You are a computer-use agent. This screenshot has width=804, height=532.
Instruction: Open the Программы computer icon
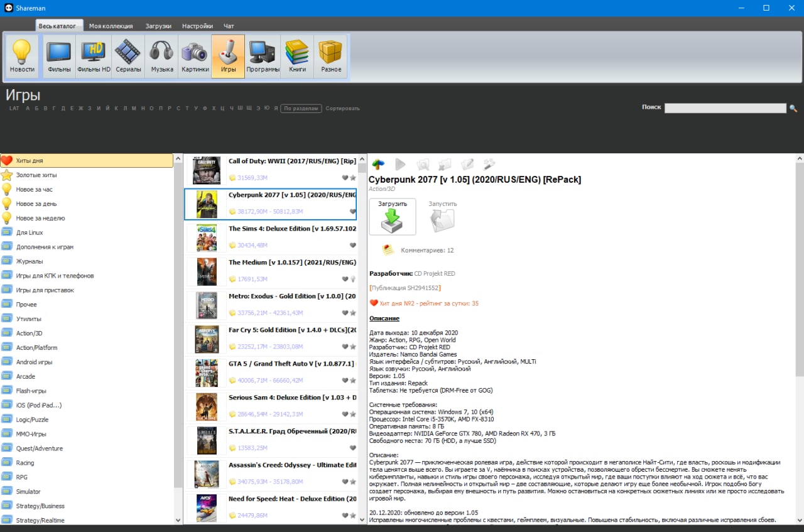263,57
